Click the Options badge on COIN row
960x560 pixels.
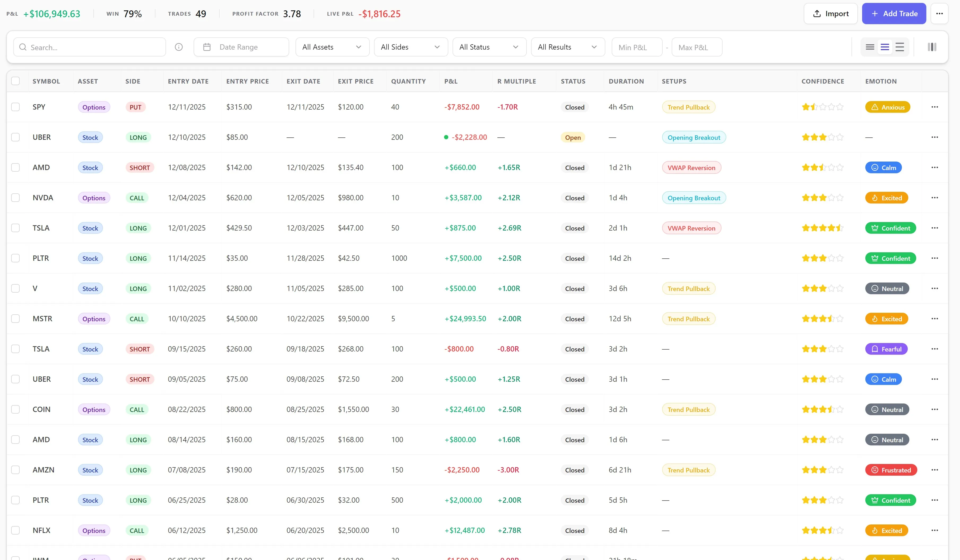coord(94,410)
